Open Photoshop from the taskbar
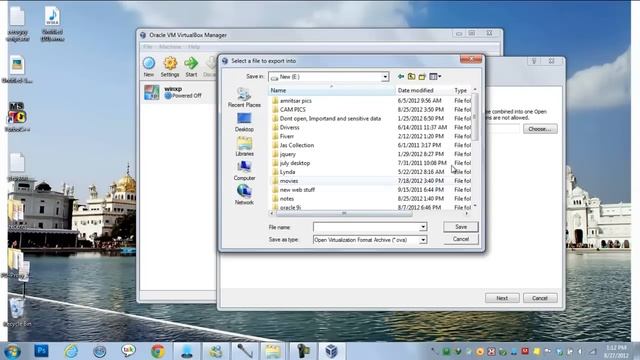640x360 pixels. pos(41,351)
